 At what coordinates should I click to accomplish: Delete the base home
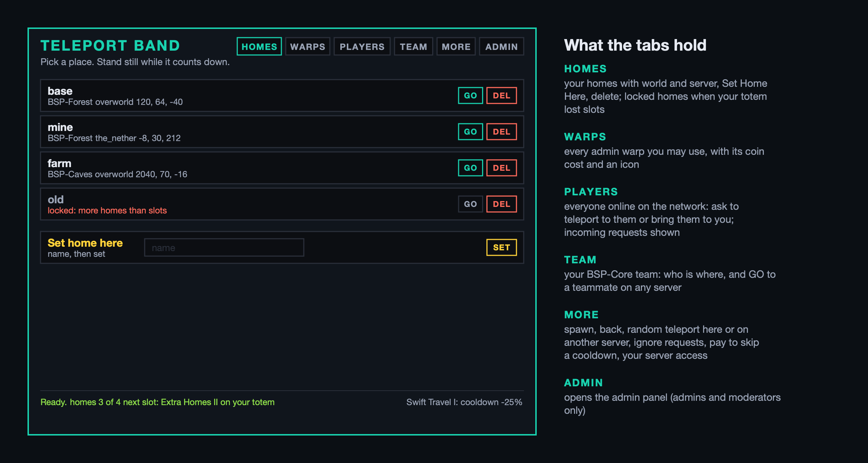point(502,95)
